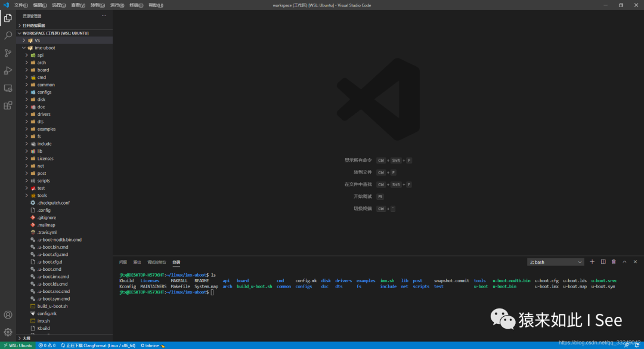Expand the VS folder

[x=64, y=41]
